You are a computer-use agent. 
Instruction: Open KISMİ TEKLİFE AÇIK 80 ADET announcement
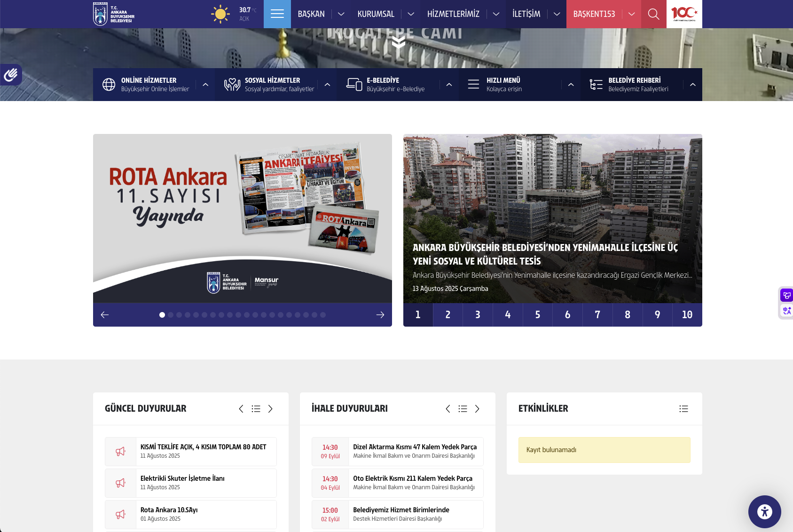tap(204, 447)
